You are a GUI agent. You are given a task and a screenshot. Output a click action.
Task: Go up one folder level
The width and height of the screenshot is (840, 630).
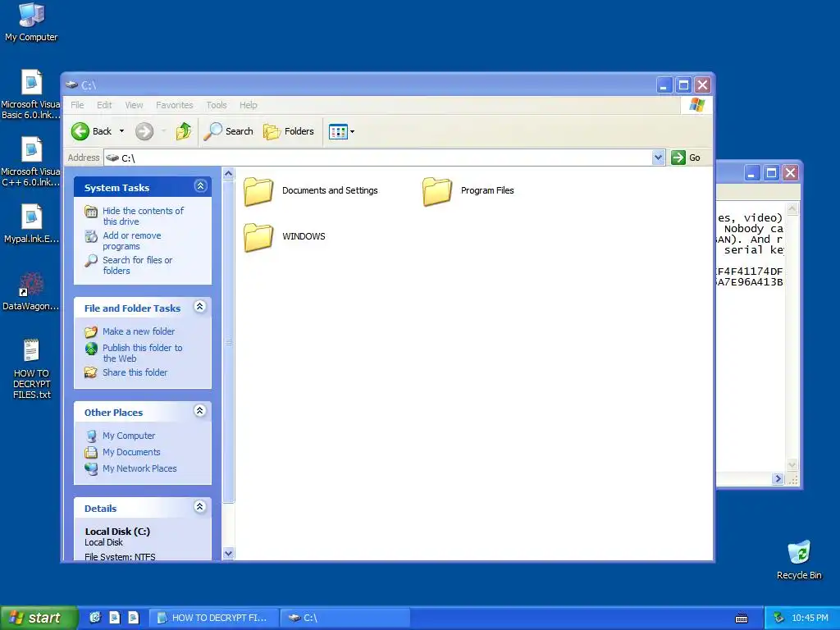(184, 131)
